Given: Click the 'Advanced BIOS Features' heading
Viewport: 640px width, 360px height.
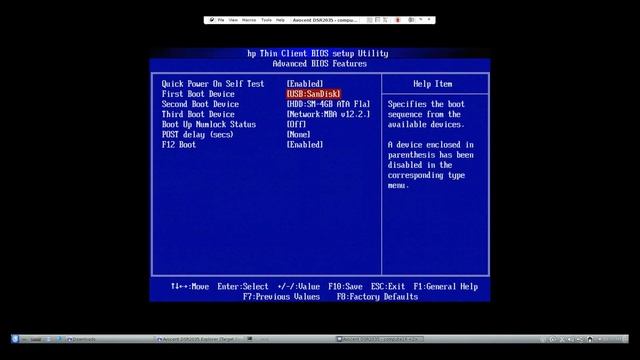Looking at the screenshot, I should pos(320,64).
